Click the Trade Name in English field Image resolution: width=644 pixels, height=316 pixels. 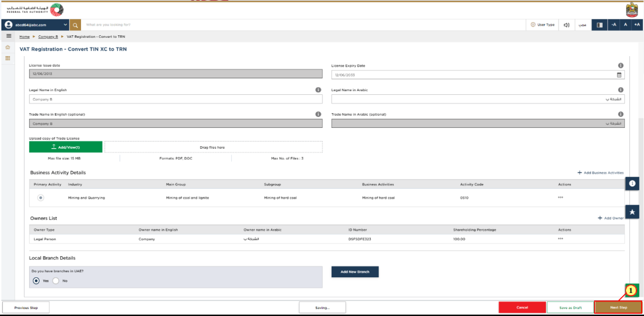point(176,124)
